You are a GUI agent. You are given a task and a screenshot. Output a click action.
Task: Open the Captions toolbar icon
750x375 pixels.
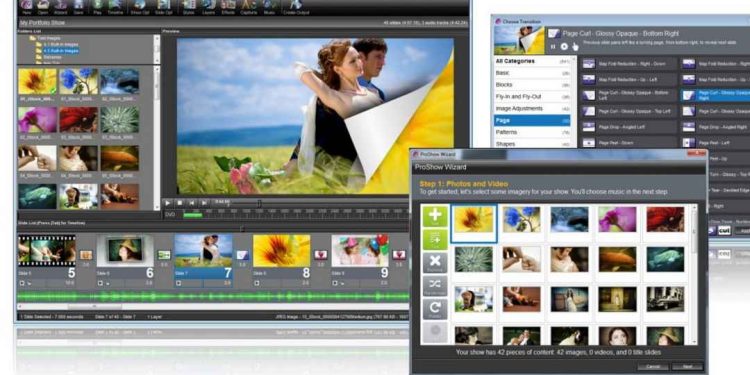coord(249,6)
